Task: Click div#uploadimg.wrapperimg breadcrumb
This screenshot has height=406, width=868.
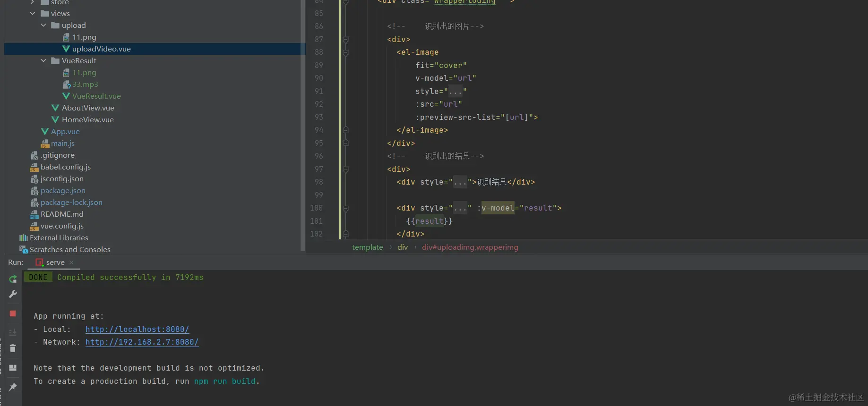Action: click(x=470, y=247)
